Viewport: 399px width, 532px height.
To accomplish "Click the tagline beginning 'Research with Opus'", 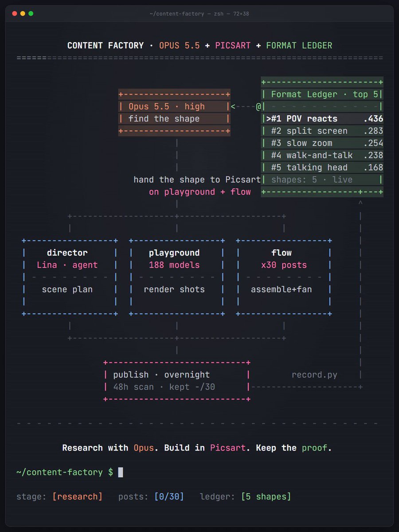I will [197, 448].
